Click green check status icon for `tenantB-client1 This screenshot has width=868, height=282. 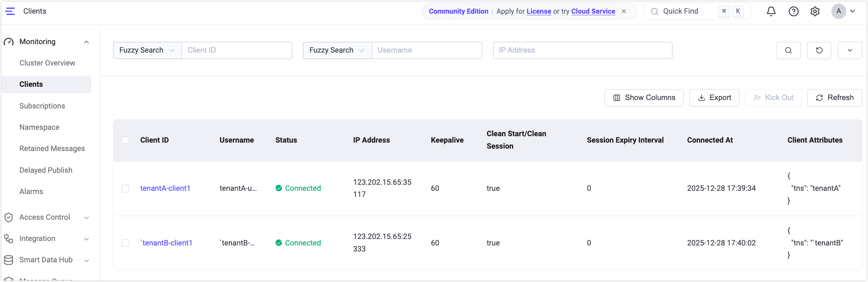278,243
